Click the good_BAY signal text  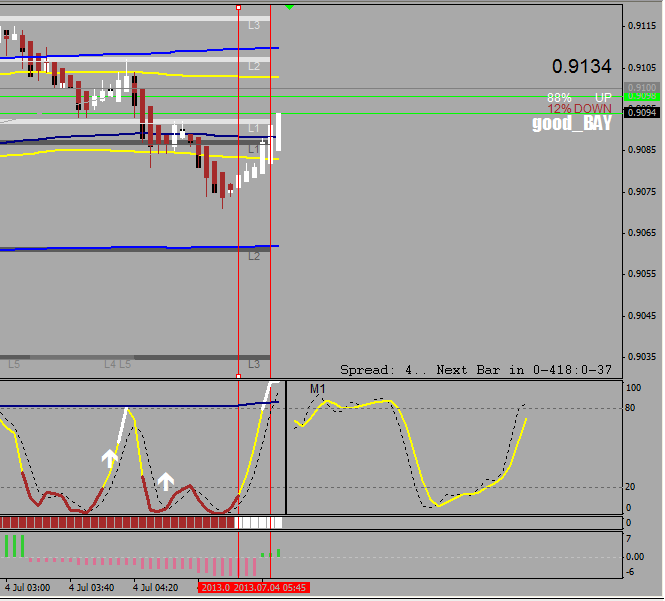572,123
